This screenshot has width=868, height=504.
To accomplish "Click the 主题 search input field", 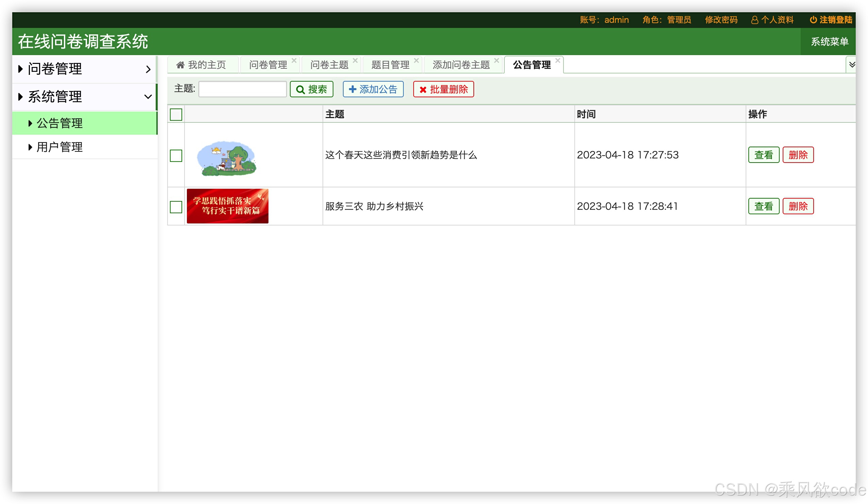I will click(x=242, y=89).
